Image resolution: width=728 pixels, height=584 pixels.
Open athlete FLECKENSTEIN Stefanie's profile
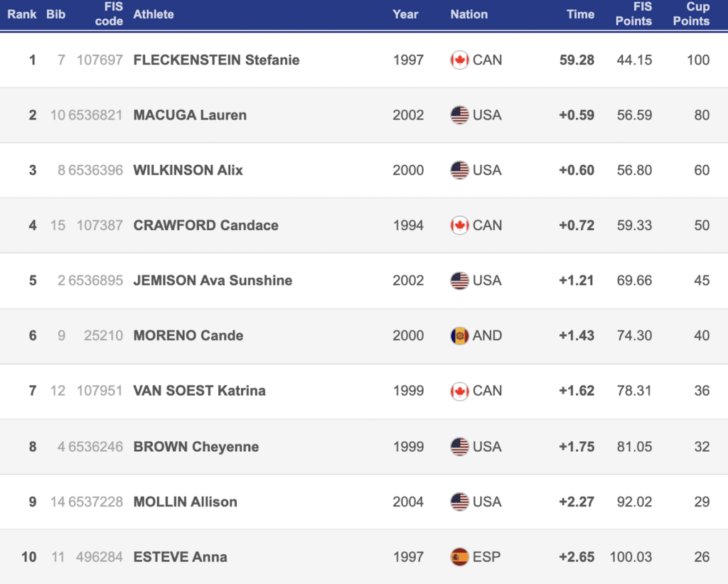tap(216, 60)
